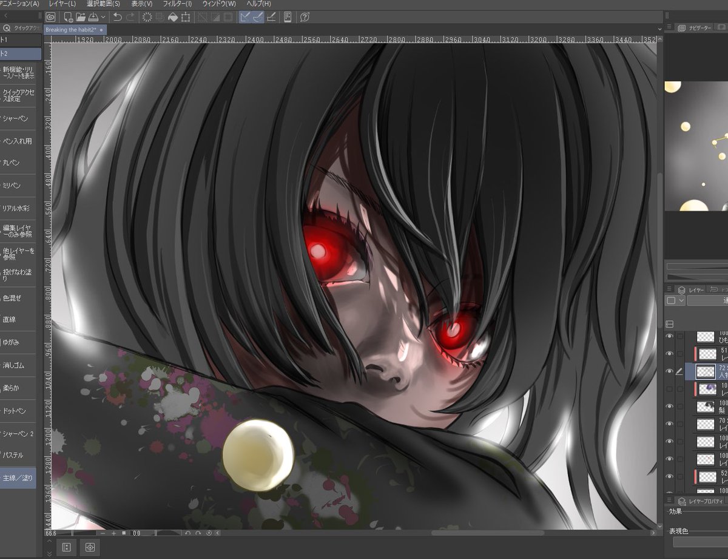Viewport: 728px width, 560px height.
Task: Select the 消しゴム sub tool
Action: 18,365
